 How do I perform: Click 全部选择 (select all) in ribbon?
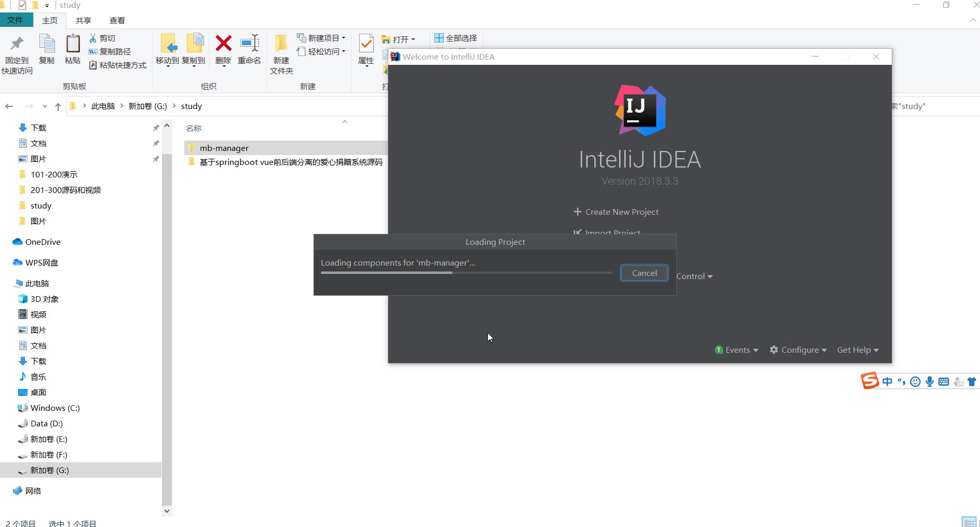coord(456,38)
